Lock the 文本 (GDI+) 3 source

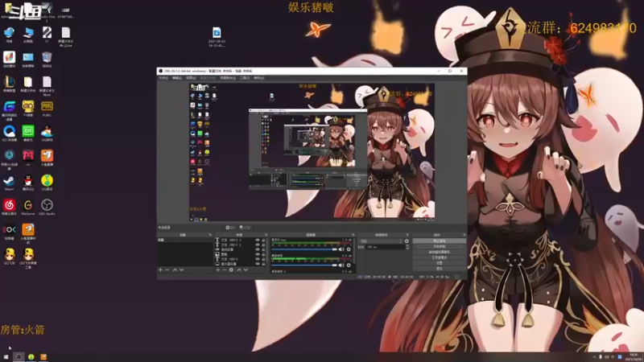264,240
